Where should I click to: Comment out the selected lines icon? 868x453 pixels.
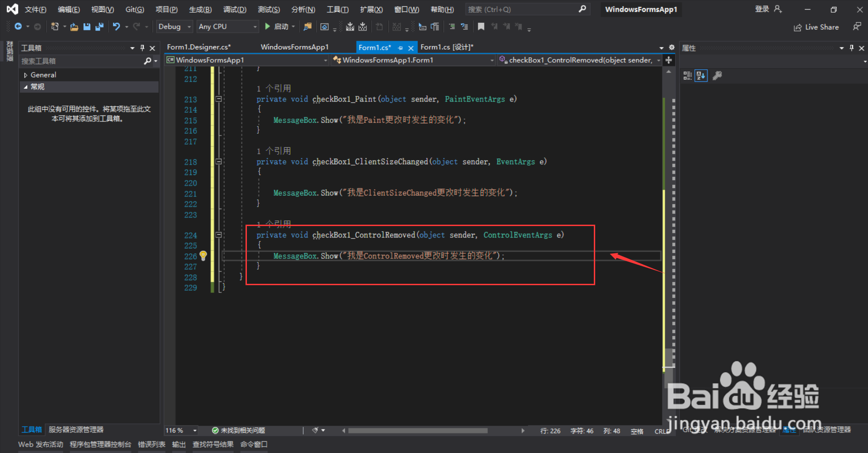(x=452, y=27)
